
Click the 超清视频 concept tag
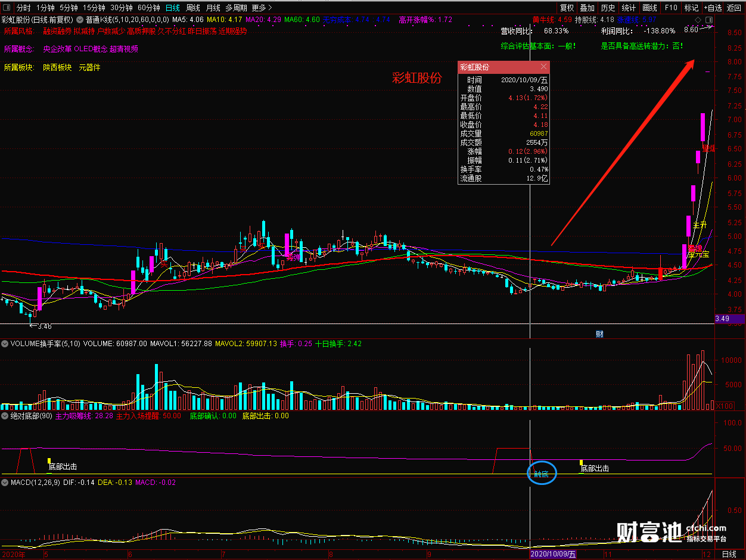pyautogui.click(x=124, y=49)
